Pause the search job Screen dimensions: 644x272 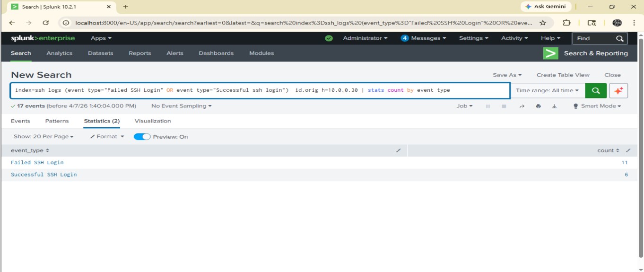(488, 106)
